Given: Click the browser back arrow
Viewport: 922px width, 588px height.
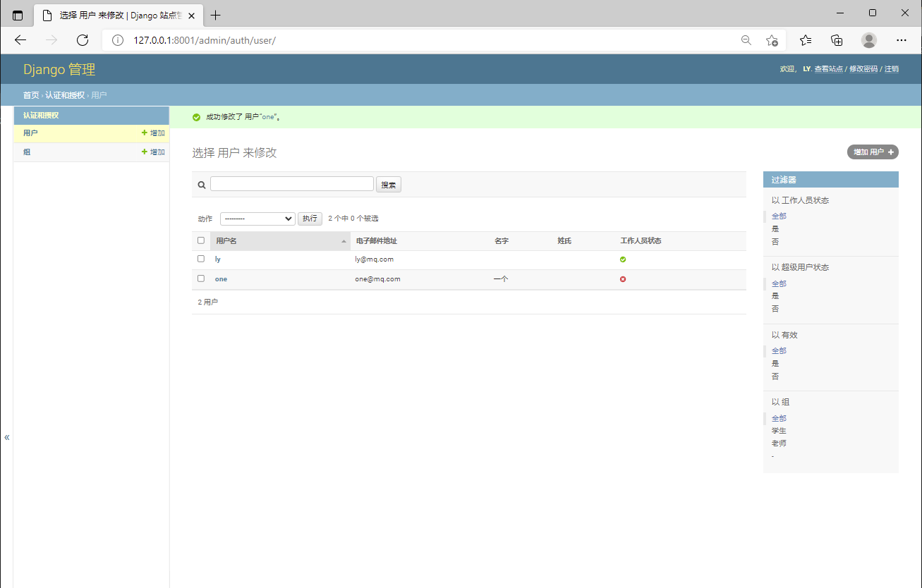Looking at the screenshot, I should click(20, 40).
